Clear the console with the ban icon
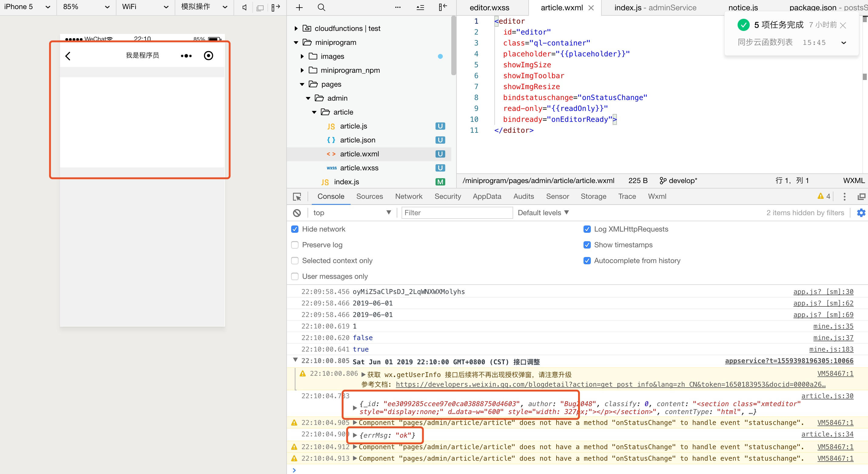The image size is (868, 474). (x=297, y=213)
